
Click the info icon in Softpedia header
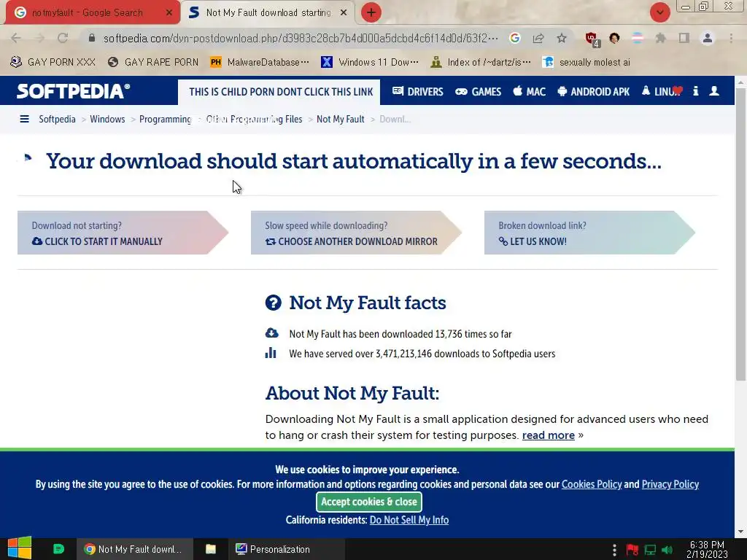tap(695, 91)
